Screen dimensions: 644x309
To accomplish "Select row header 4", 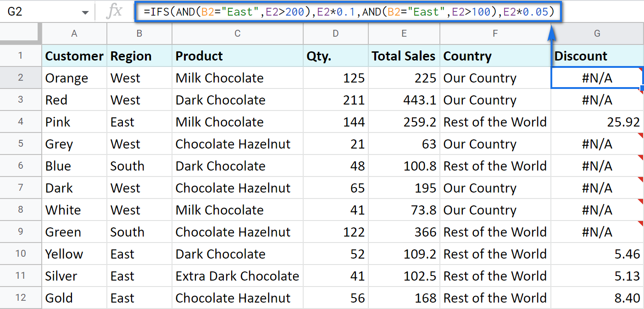I will tap(21, 121).
